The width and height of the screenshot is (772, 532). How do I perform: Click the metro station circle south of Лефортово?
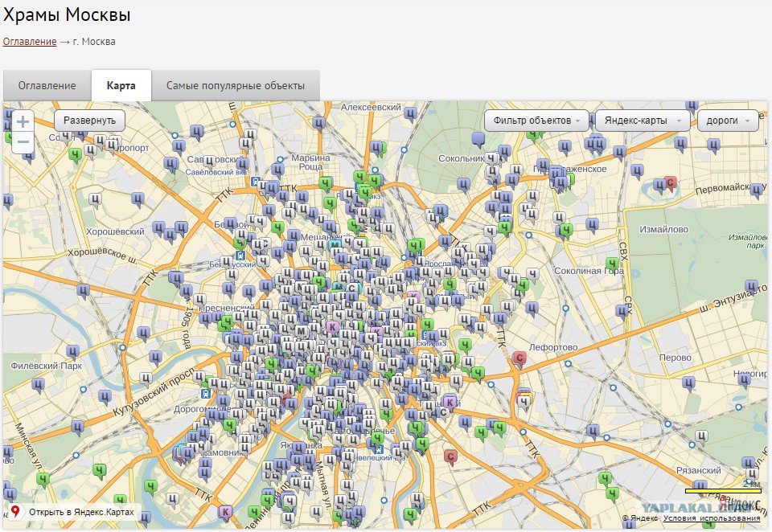tap(569, 364)
